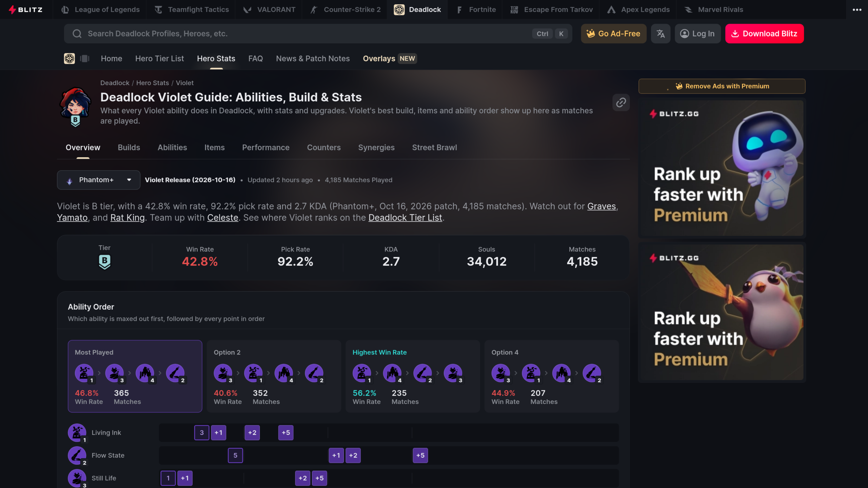Switch to the Performance tab
The image size is (868, 488).
pos(265,147)
